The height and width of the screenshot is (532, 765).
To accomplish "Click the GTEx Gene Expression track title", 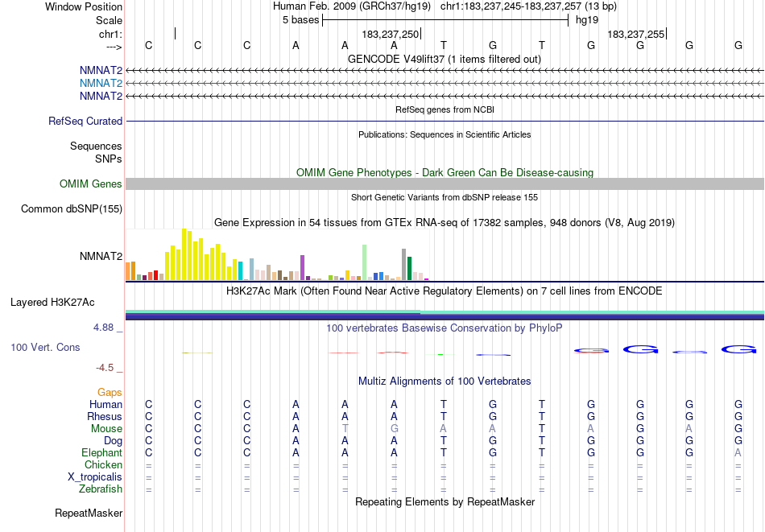I will [x=445, y=223].
